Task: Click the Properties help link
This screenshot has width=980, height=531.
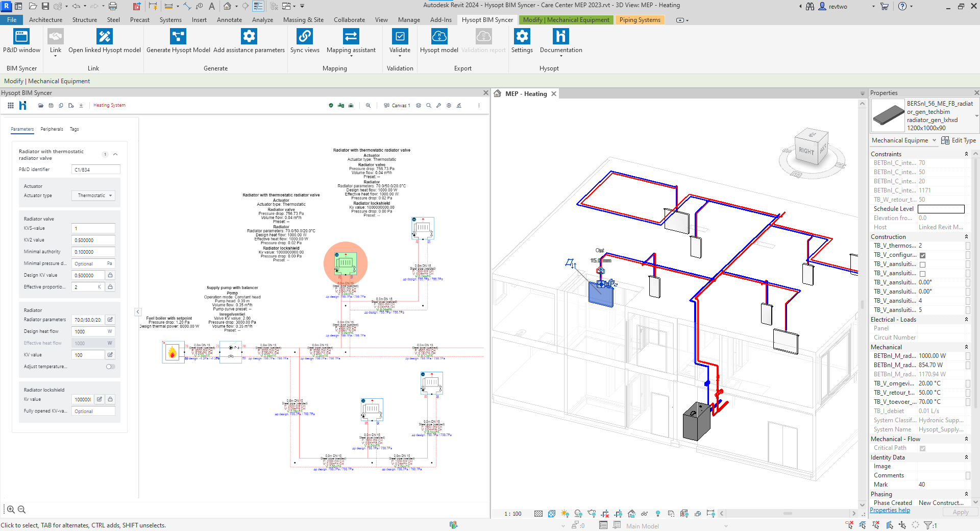Action: [890, 510]
